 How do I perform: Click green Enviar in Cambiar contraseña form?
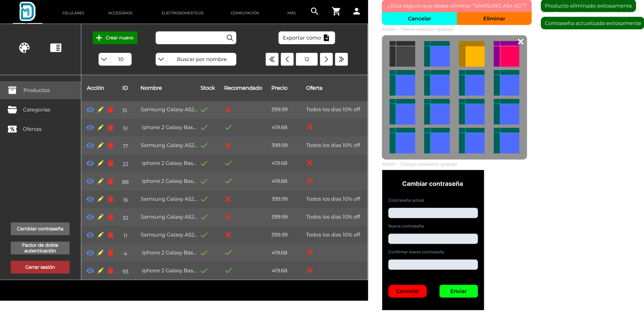[x=459, y=291]
